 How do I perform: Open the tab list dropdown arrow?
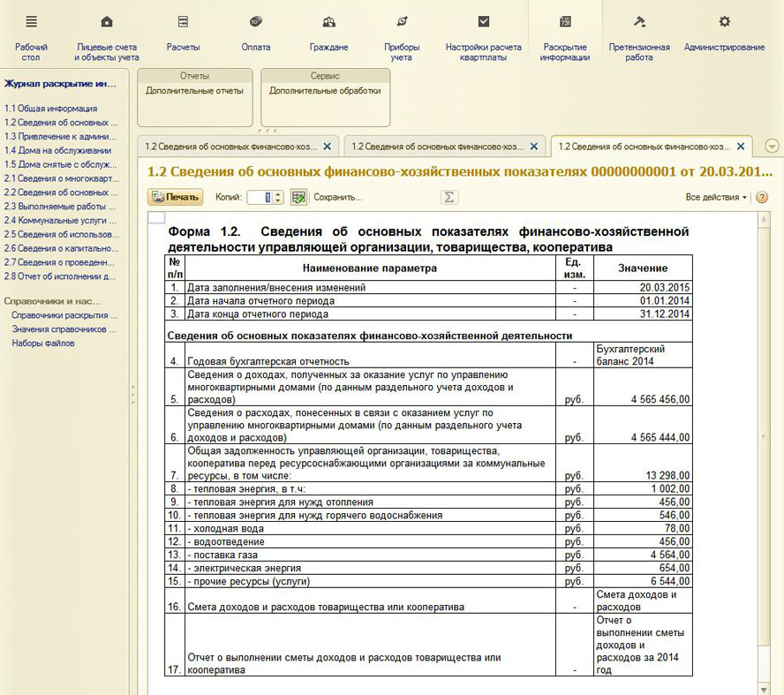coord(772,147)
